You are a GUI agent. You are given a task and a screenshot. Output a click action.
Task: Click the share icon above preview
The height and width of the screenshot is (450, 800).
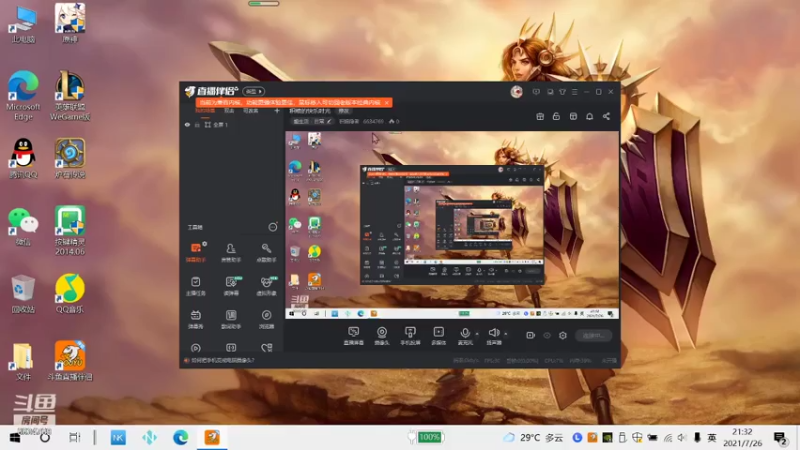coord(606,116)
